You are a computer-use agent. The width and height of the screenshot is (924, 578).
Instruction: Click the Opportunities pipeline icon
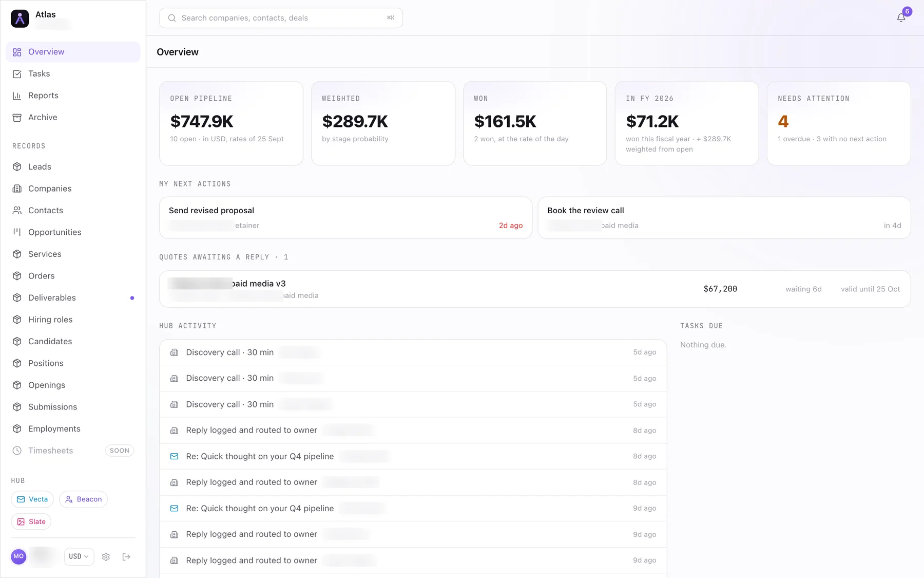click(x=17, y=232)
